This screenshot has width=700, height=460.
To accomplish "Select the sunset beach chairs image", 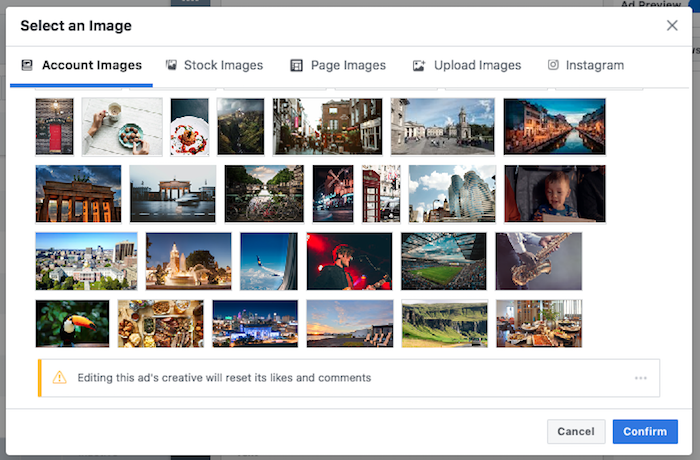I will (350, 324).
